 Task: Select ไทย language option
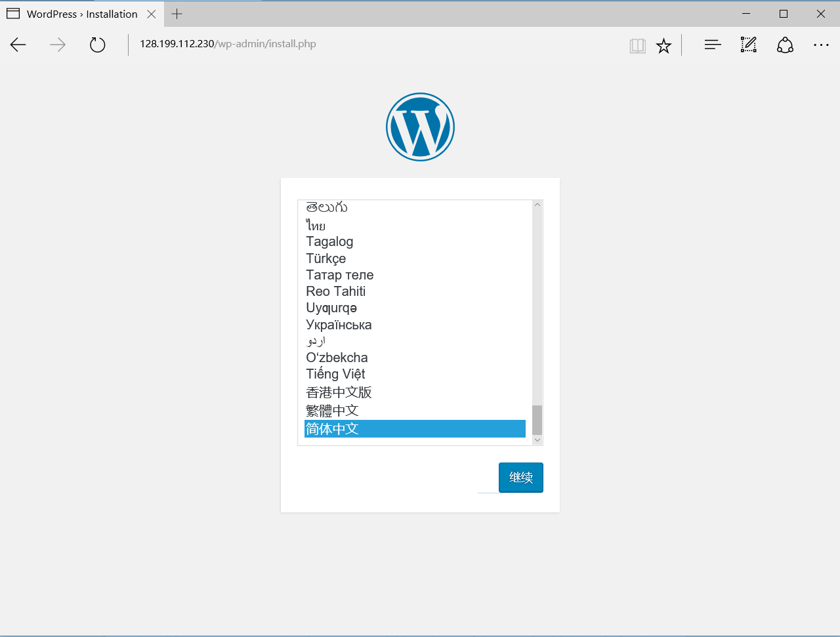pyautogui.click(x=415, y=225)
